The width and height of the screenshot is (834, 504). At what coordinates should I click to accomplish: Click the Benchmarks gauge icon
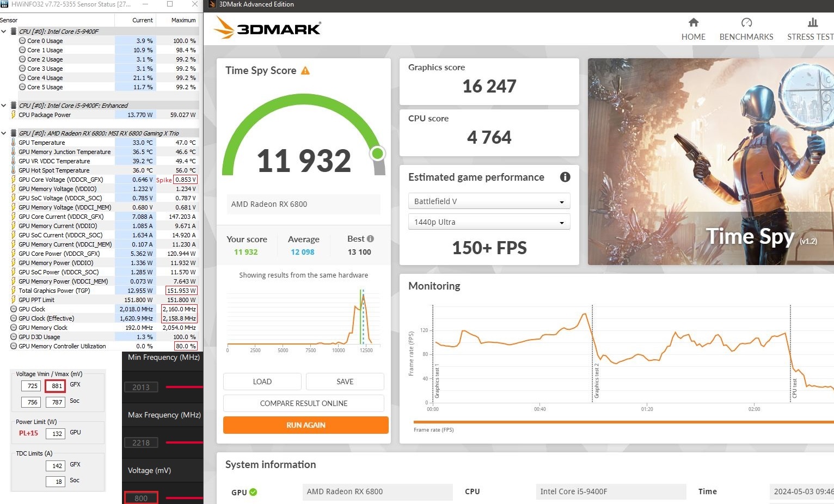pyautogui.click(x=746, y=22)
